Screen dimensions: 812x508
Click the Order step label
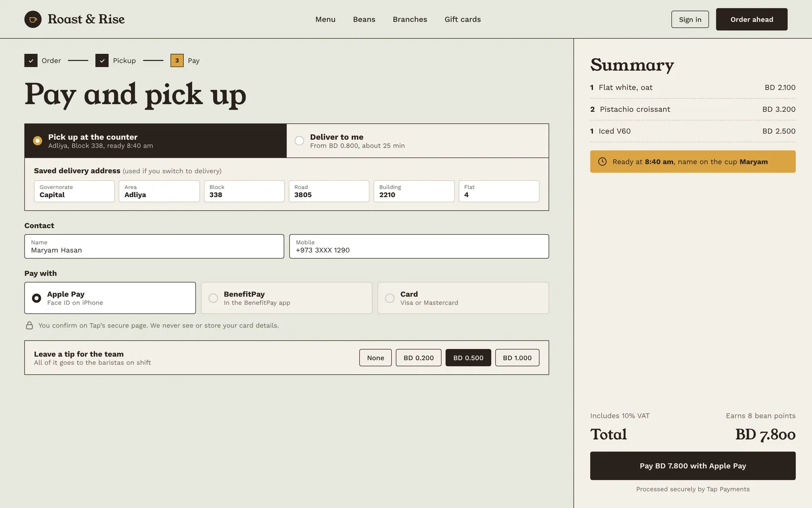click(x=51, y=60)
